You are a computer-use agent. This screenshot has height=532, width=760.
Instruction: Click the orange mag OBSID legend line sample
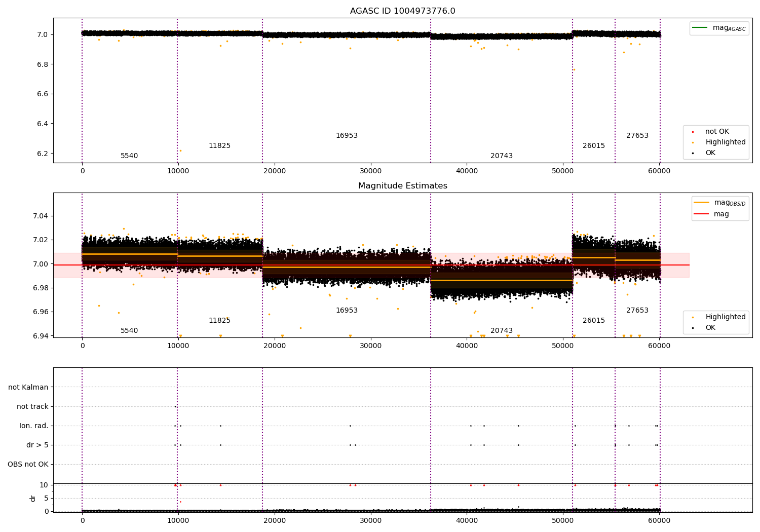pos(702,203)
